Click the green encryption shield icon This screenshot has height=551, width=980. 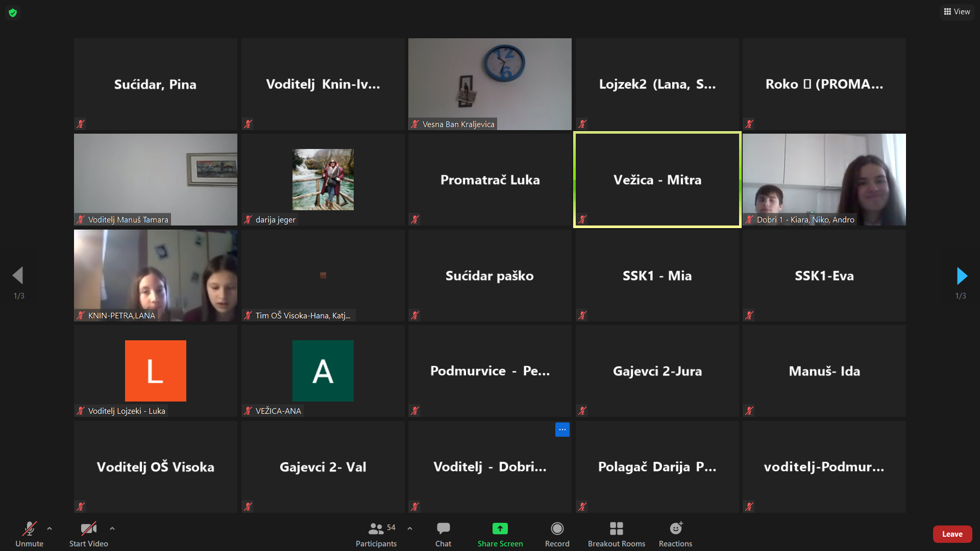pos(13,13)
